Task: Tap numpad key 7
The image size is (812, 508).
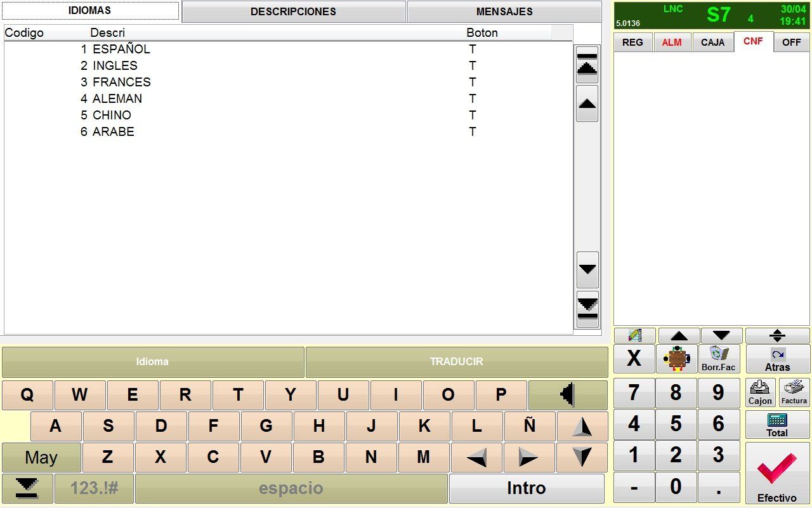Action: 634,393
